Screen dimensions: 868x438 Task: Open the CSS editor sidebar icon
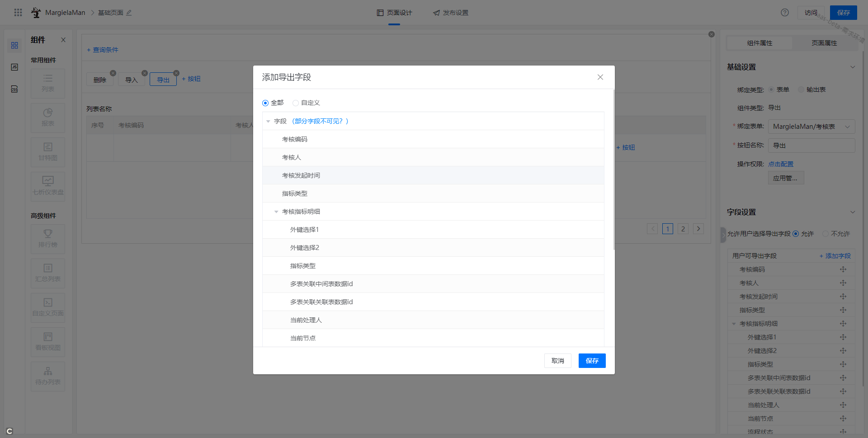(14, 89)
